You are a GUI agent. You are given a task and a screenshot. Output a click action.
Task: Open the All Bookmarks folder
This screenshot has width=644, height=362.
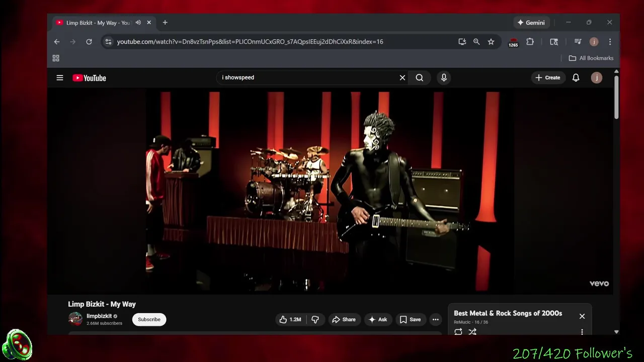(591, 58)
